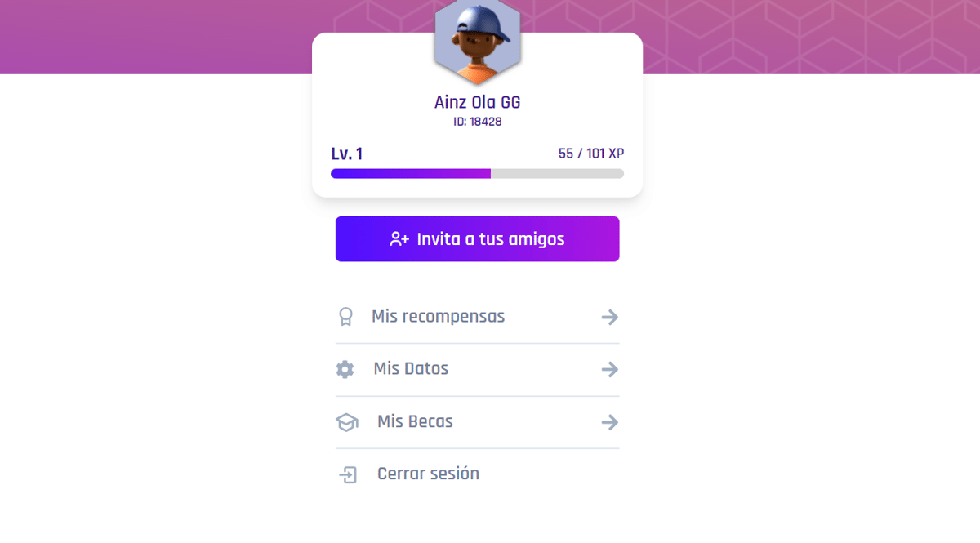Click the Invita a tus amigos button
This screenshot has height=543, width=980.
click(477, 239)
